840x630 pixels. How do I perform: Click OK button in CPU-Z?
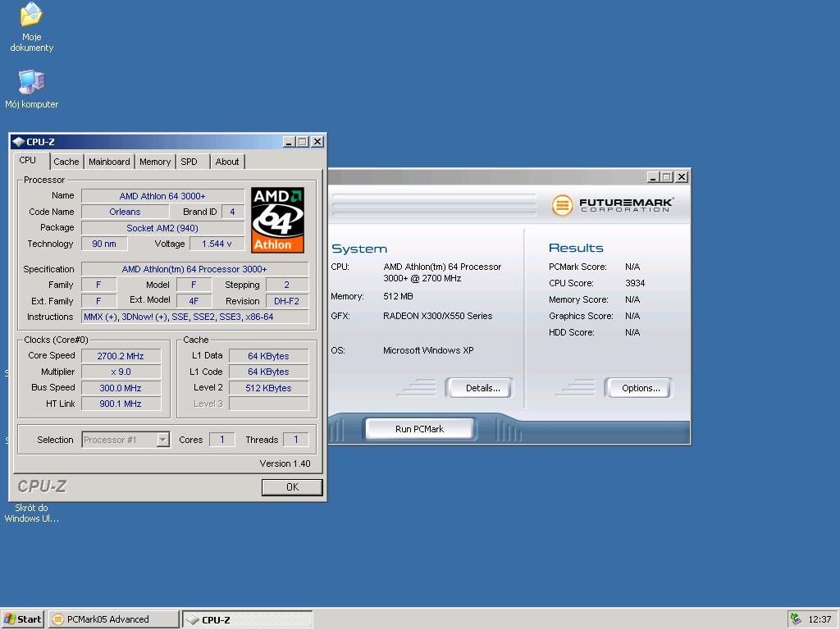point(292,487)
